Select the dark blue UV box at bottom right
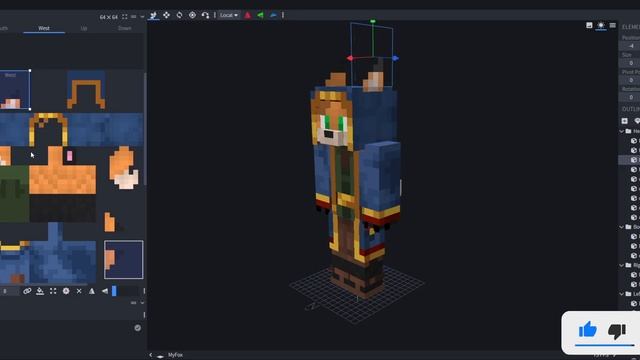Screen dimensions: 640x360 pos(124,260)
